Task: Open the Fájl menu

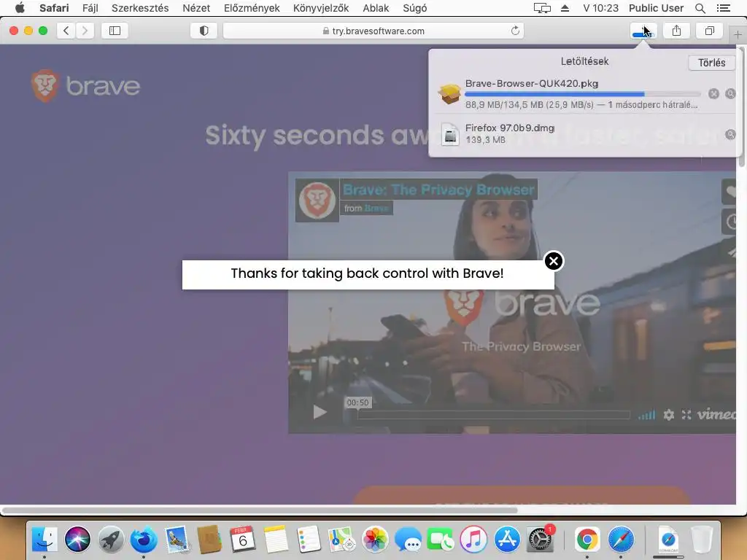Action: click(x=90, y=8)
